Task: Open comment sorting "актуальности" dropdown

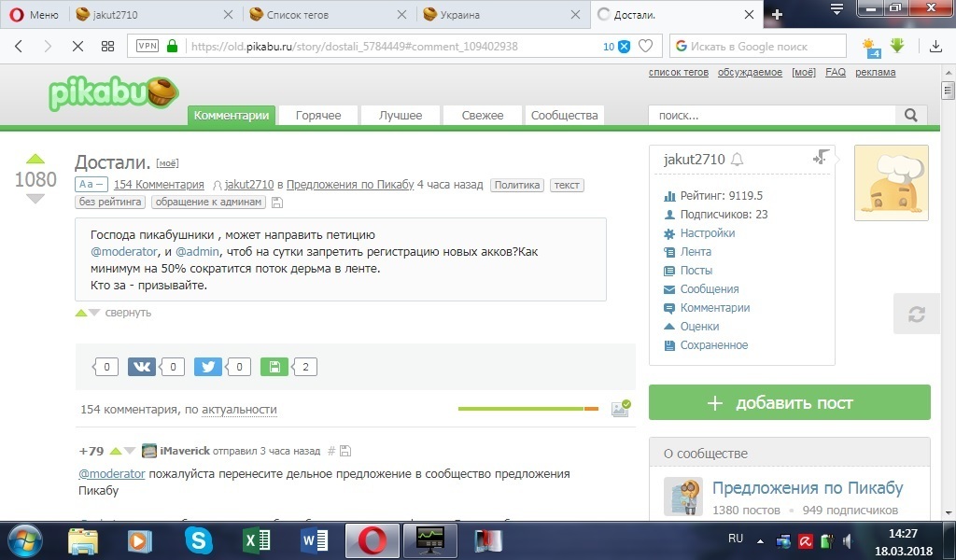Action: coord(239,410)
